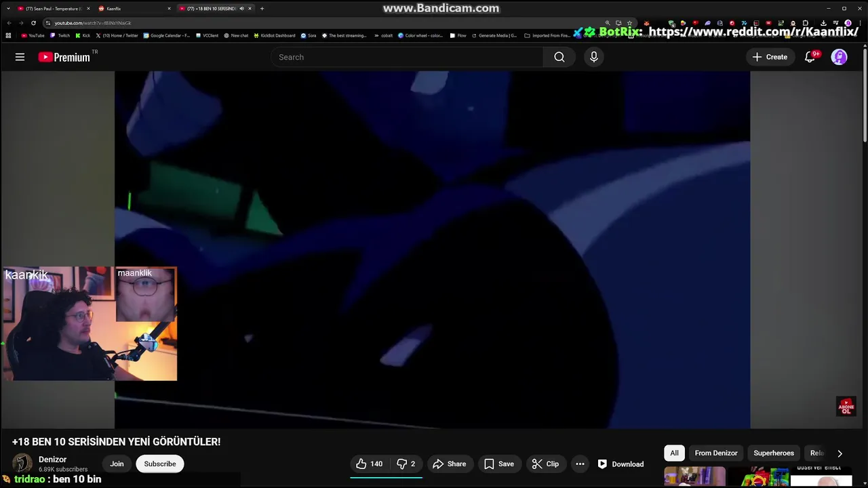Mute the playing tab via speaker icon

pos(242,8)
